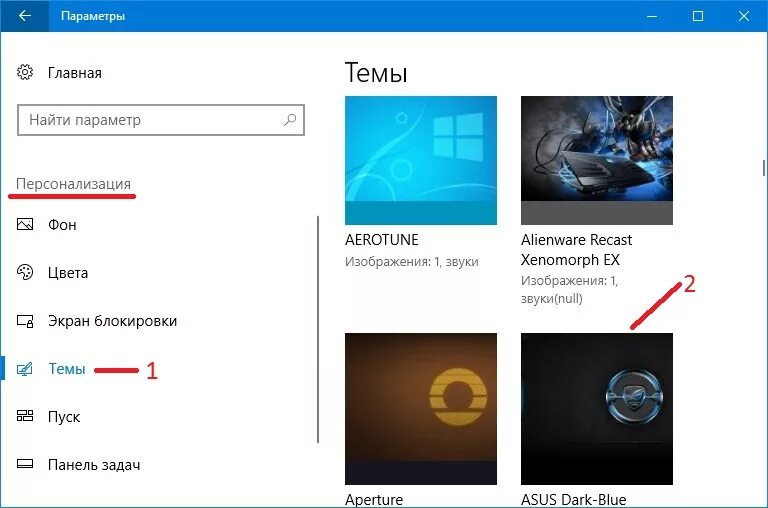Select the Aperture theme thumbnail
This screenshot has width=768, height=508.
click(421, 409)
